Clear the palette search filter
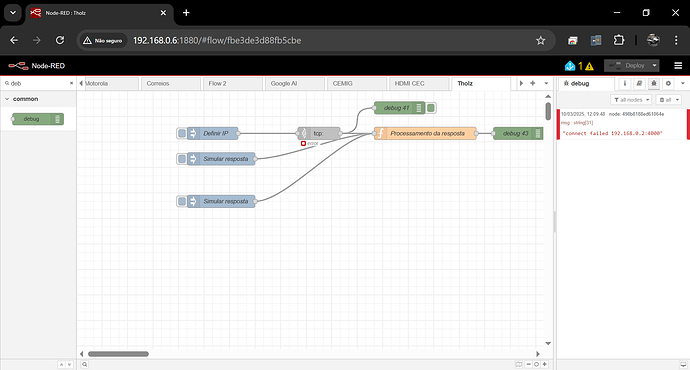The width and height of the screenshot is (690, 370). click(71, 83)
